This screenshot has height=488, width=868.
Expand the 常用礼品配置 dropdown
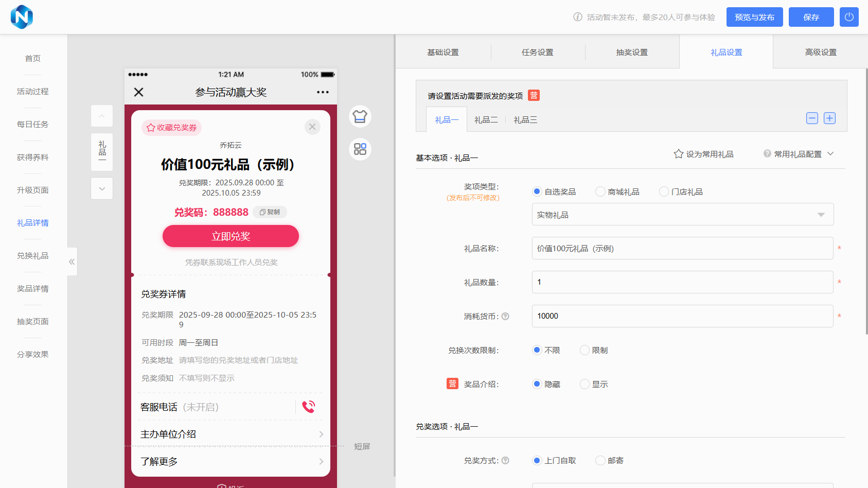pos(830,154)
